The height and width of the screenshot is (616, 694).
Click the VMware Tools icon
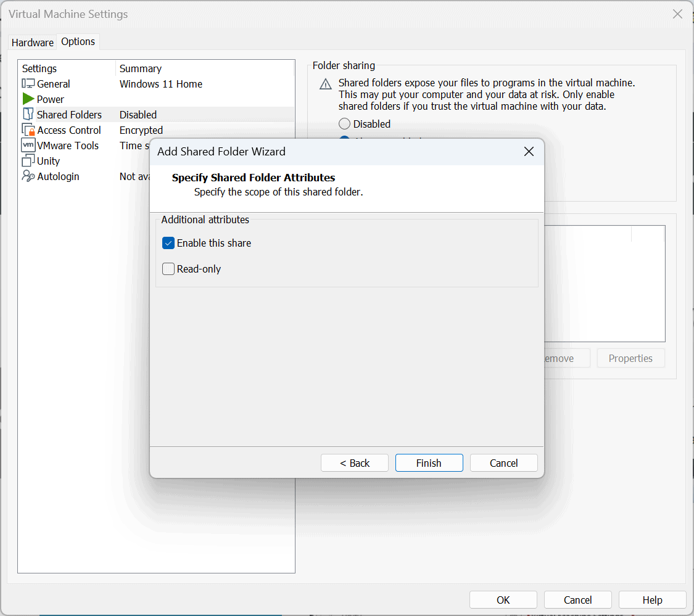tap(28, 146)
